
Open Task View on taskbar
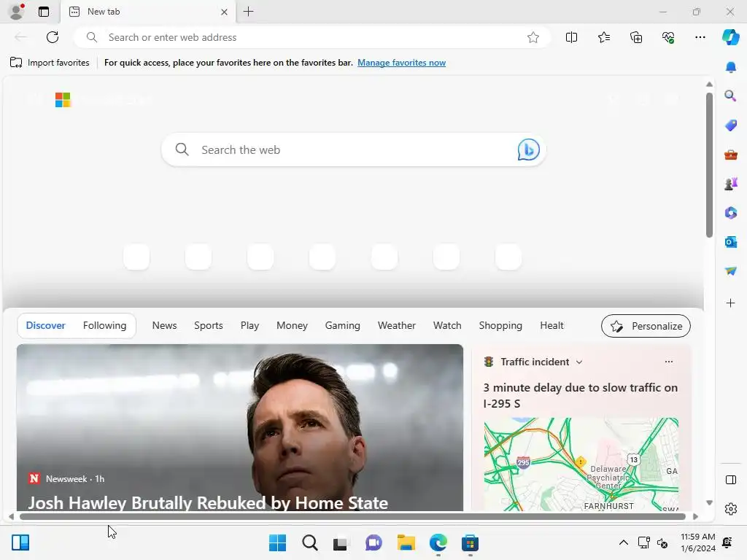pyautogui.click(x=341, y=542)
